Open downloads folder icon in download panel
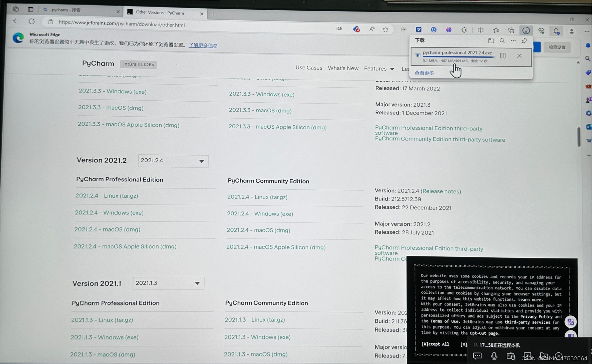This screenshot has width=592, height=364. tap(491, 41)
